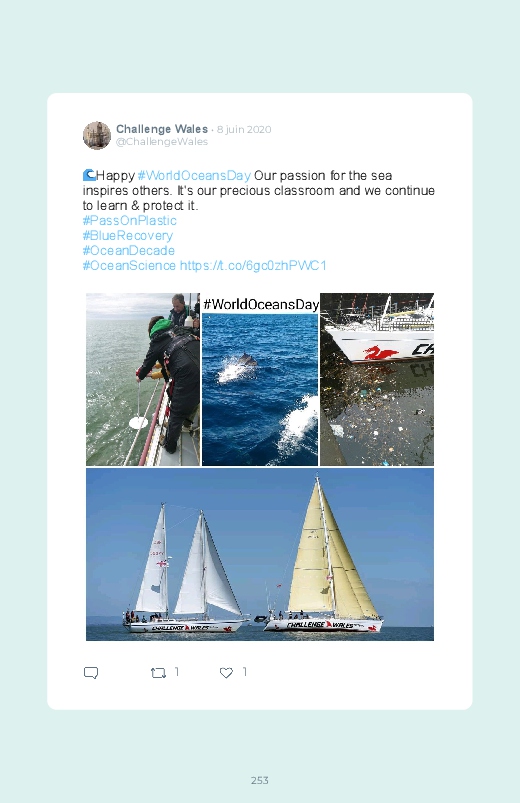
Task: Click the @ChallengeWales handle
Action: click(x=162, y=142)
